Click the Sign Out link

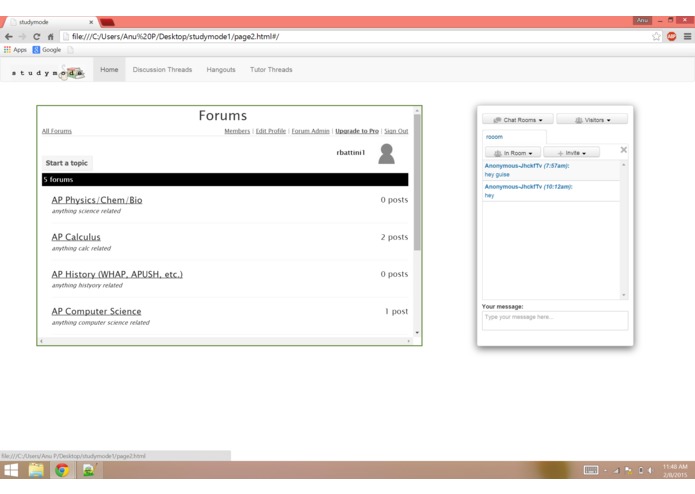coord(396,131)
